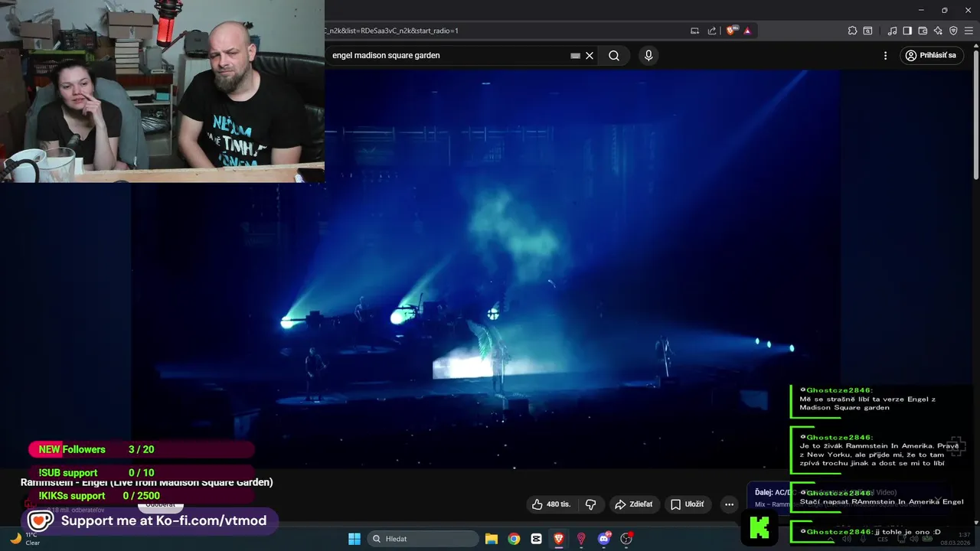Clear the YouTube search text with the X

[590, 55]
